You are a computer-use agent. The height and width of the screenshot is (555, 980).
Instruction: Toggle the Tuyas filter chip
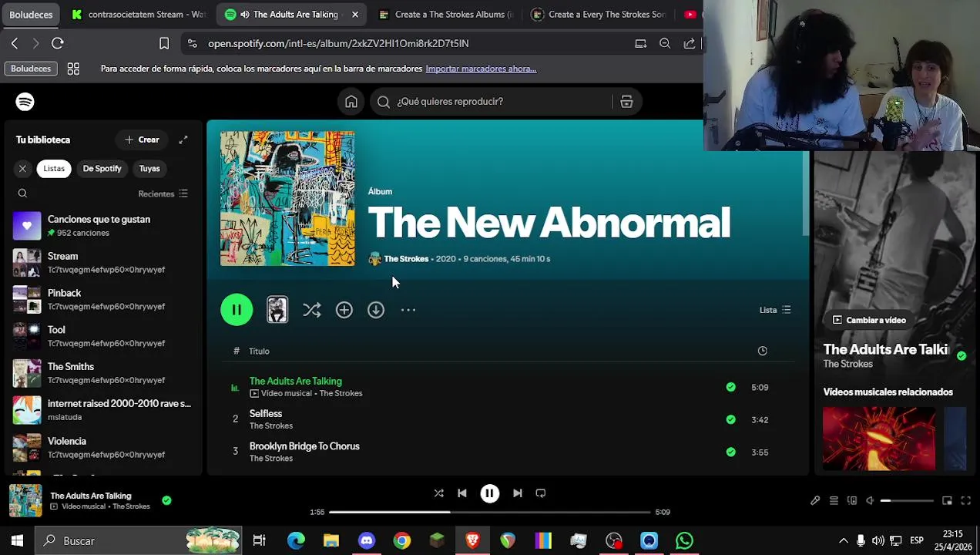tap(149, 169)
